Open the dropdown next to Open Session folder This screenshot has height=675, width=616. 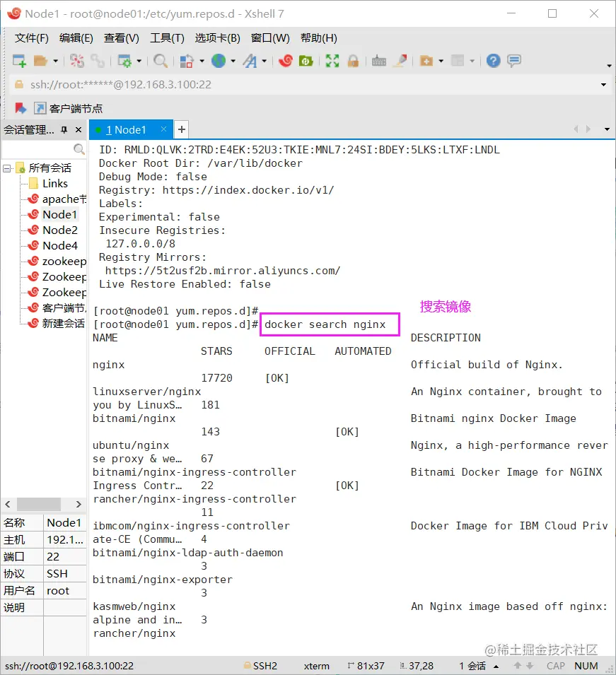[55, 61]
